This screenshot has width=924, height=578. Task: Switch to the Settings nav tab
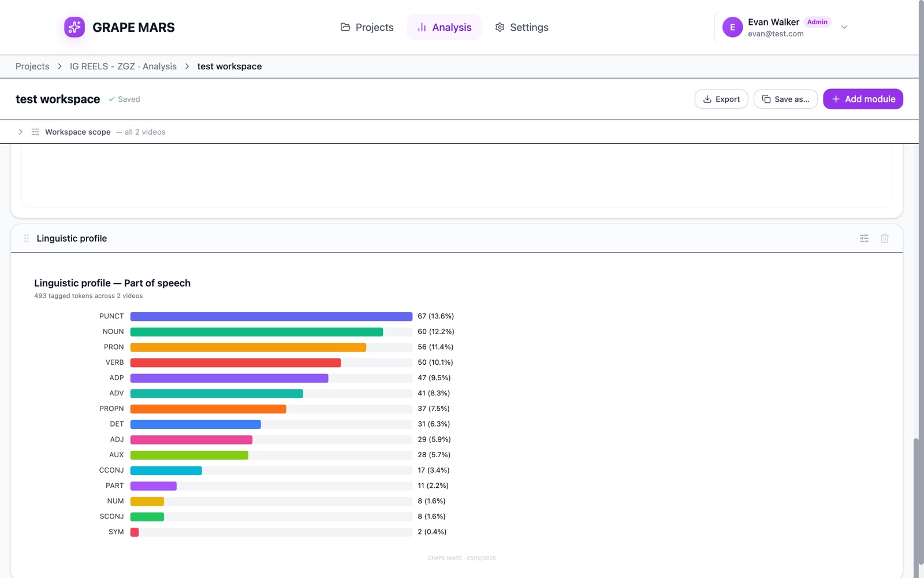pos(522,27)
